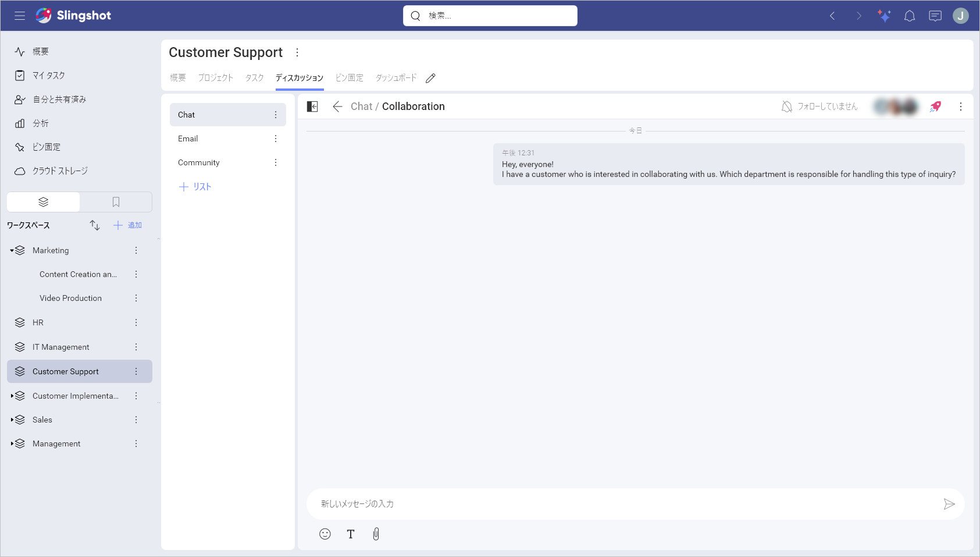Click the Slingshot logo
The image size is (980, 557).
(x=73, y=16)
